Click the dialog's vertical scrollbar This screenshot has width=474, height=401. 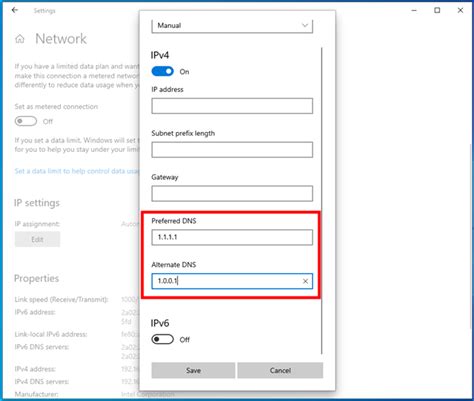pyautogui.click(x=322, y=200)
